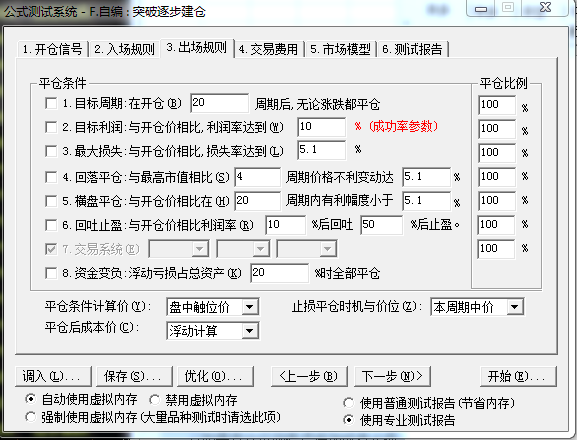Tick the 2.目标利润 checkbox

click(x=51, y=127)
